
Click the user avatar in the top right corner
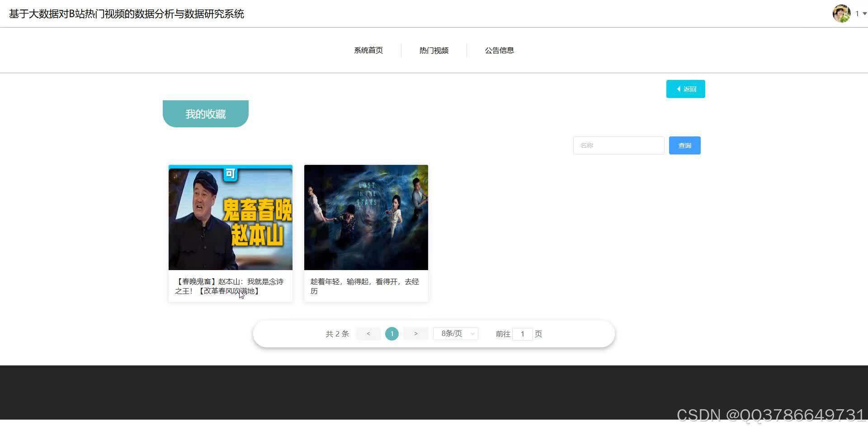pos(842,14)
